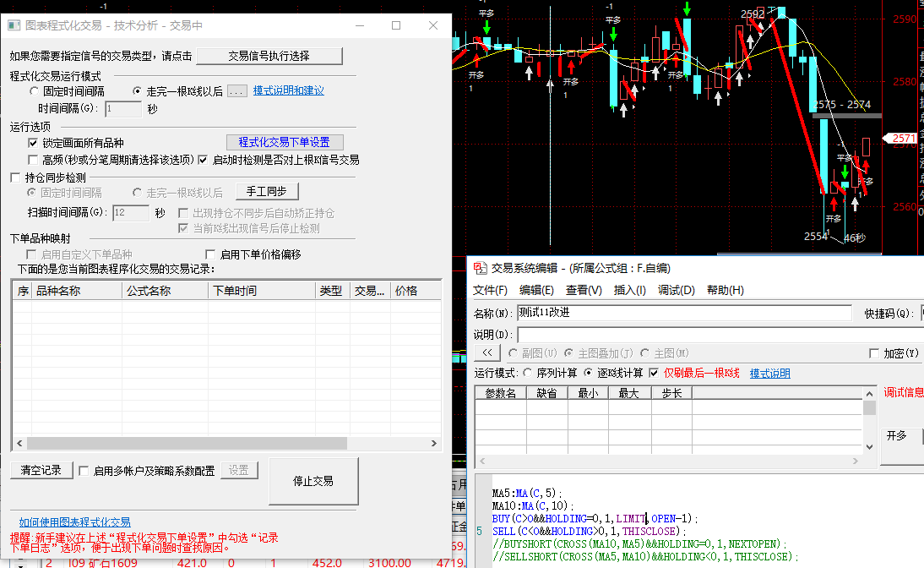Toggle the 持仓同步检测 checkbox
The width and height of the screenshot is (924, 568).
tap(15, 177)
